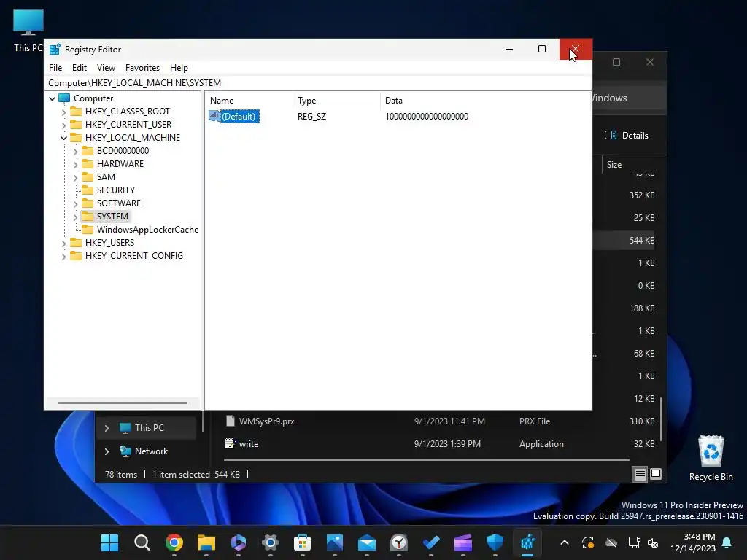Open the Recycle Bin desktop icon
The image size is (747, 560).
(711, 458)
